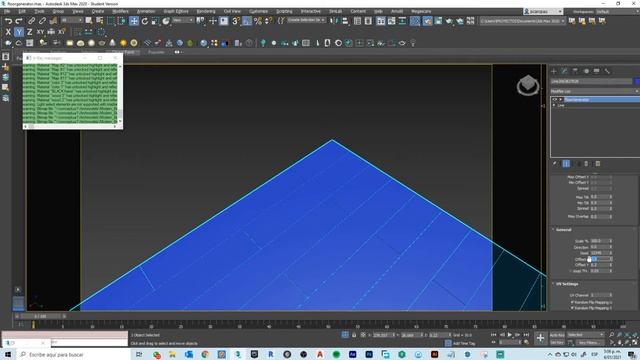
Task: Restrict to XY plane button
Action: (40, 32)
